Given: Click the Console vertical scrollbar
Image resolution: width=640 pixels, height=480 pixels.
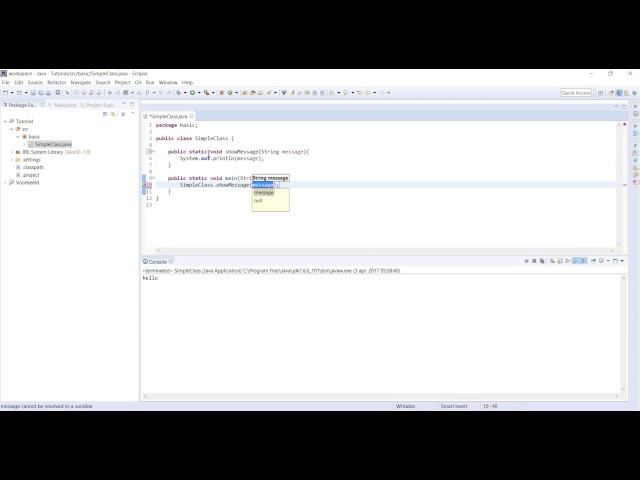Looking at the screenshot, I should point(623,333).
